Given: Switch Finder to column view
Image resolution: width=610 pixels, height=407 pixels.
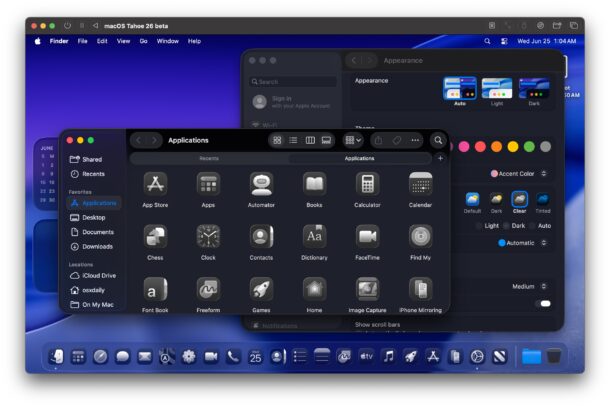Looking at the screenshot, I should (310, 140).
